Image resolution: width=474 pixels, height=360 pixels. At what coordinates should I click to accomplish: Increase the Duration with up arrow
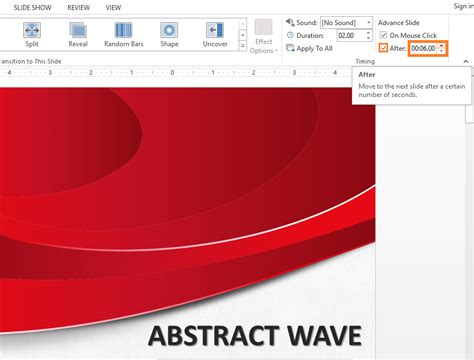(x=368, y=33)
